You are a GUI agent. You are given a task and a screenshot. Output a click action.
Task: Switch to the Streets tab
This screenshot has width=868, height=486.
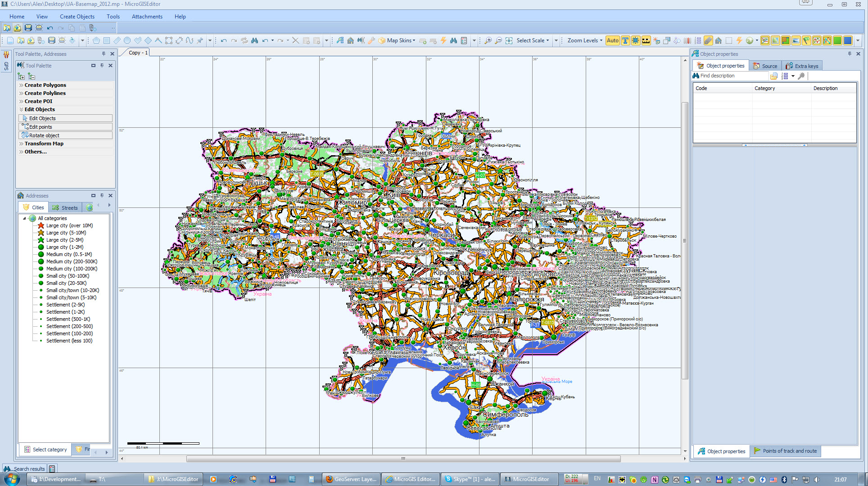tap(65, 207)
